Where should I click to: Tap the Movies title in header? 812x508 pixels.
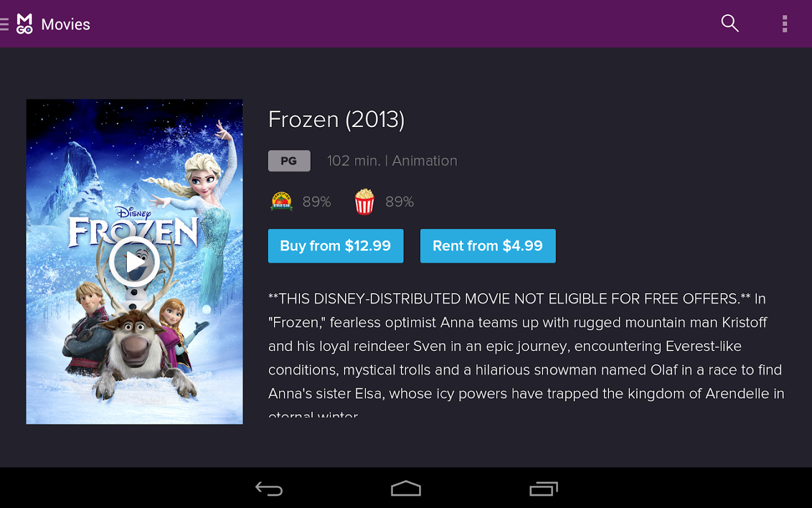[65, 24]
